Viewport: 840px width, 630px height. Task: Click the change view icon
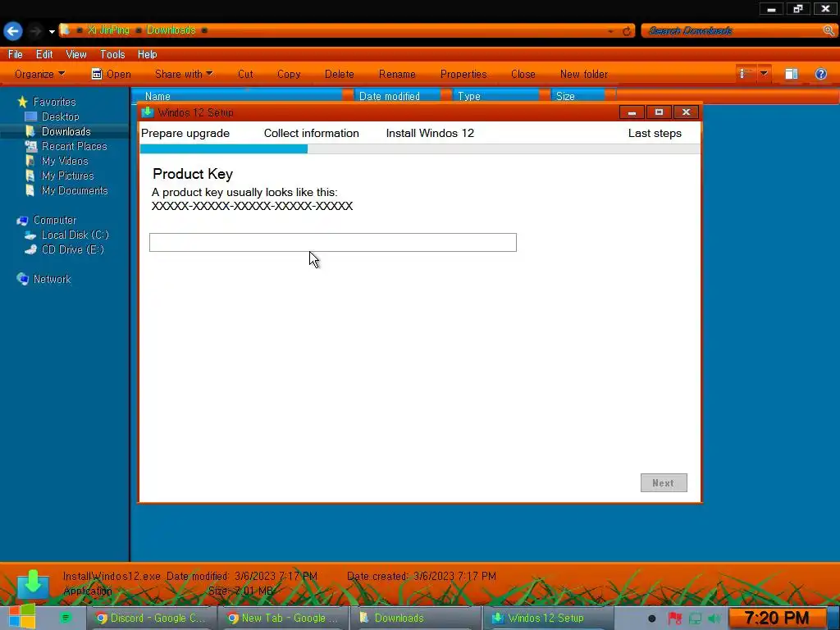[746, 73]
